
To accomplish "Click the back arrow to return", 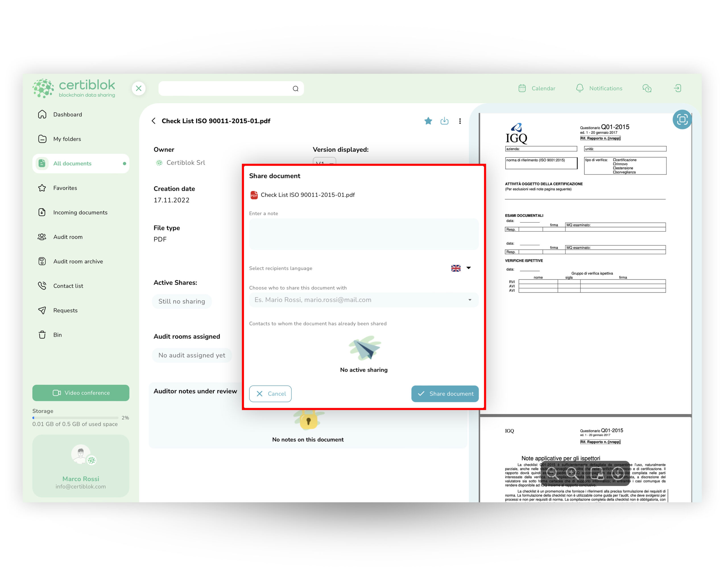I will coord(154,120).
